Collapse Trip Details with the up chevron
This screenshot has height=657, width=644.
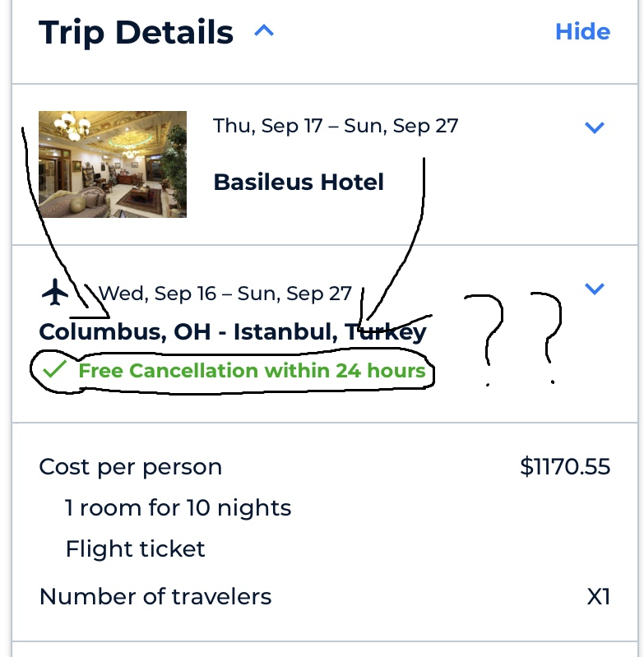tap(264, 31)
